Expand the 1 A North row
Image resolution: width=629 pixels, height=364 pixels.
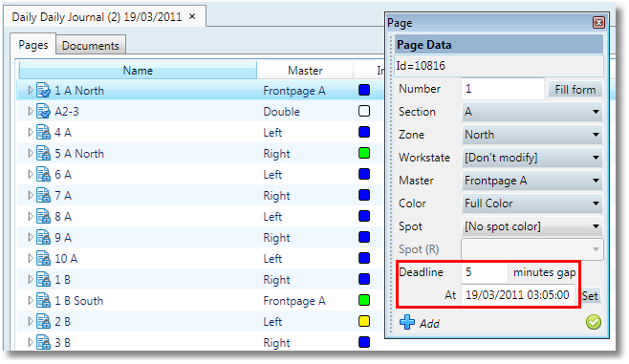30,90
